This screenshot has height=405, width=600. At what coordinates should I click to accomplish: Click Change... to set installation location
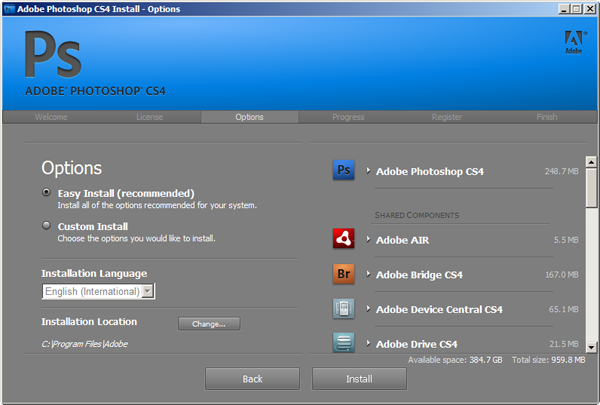[209, 323]
